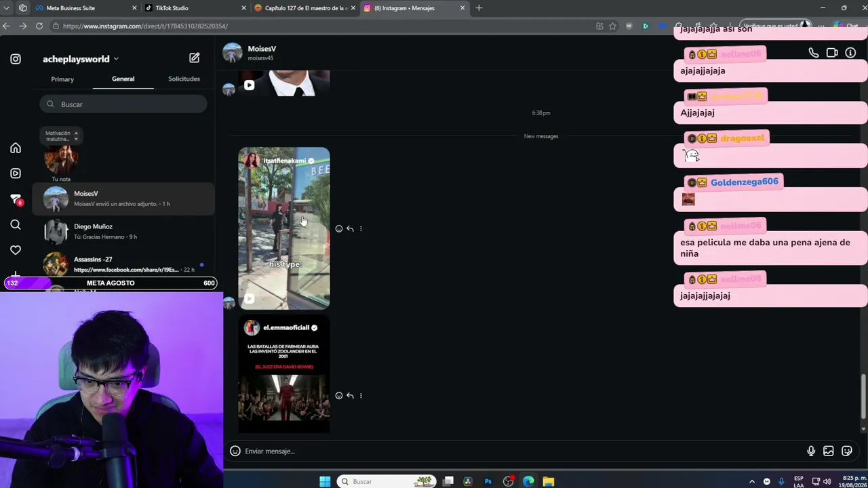Screen dimensions: 868x488
Task: Open the Assassins -27 conversation
Action: coord(123,264)
